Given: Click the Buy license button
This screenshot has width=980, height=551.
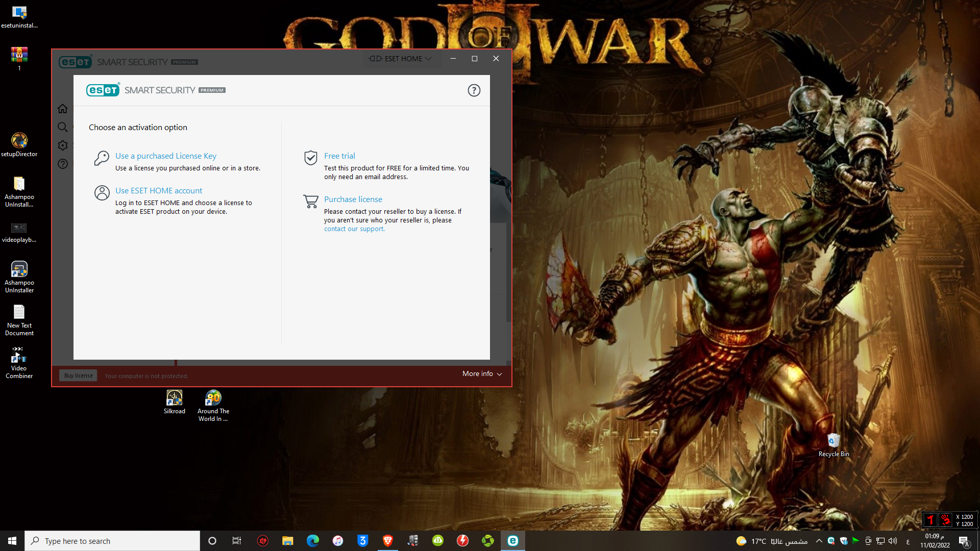Looking at the screenshot, I should (x=78, y=375).
